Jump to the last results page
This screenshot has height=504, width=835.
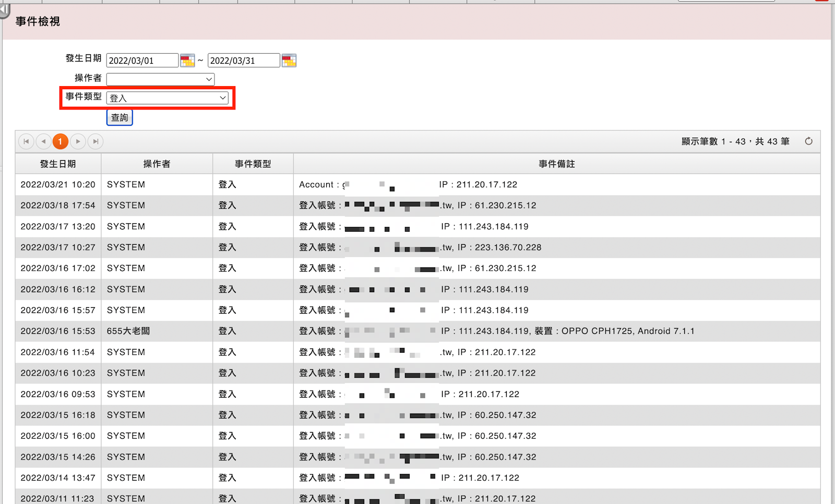95,141
